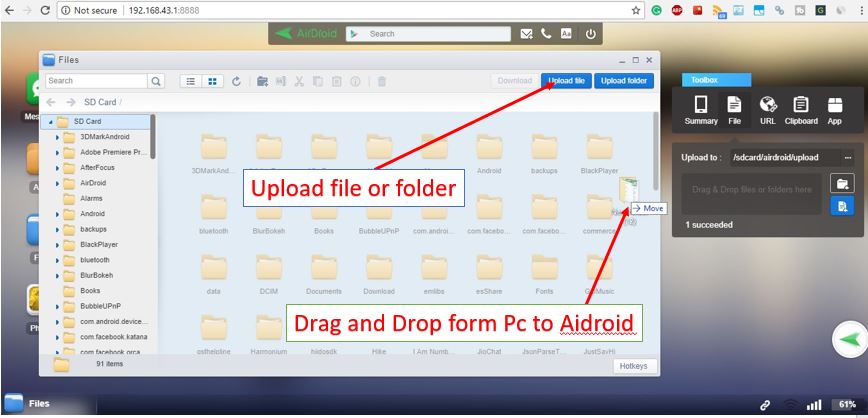Screen dimensions: 868x418
Task: Focus the AirDroid top Search field
Action: (428, 34)
